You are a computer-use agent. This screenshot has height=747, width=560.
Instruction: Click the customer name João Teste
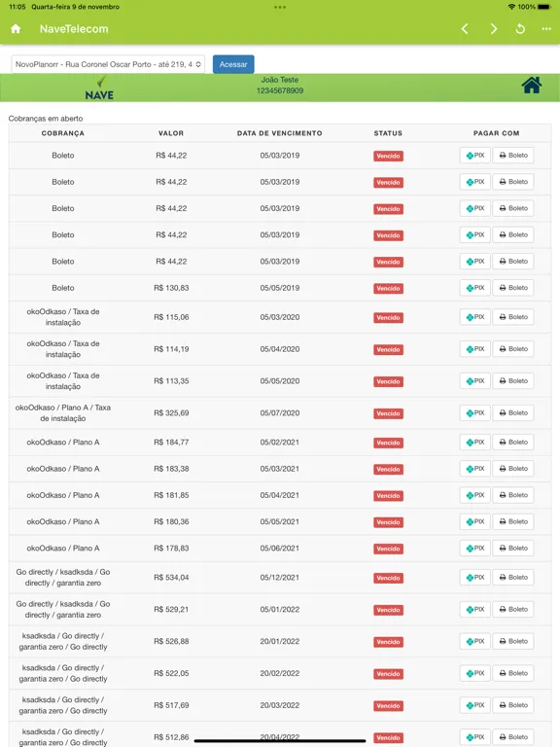click(280, 80)
